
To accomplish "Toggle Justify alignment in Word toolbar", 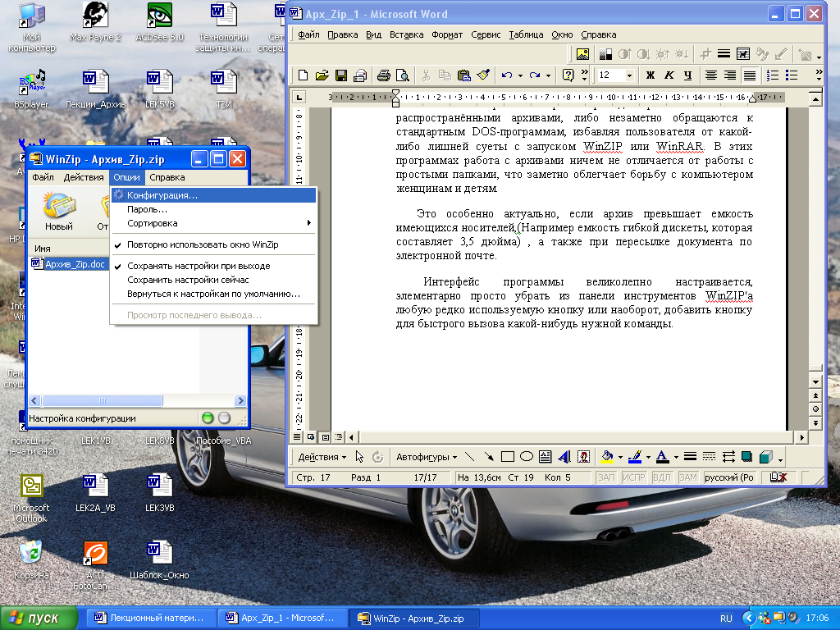I will point(750,75).
